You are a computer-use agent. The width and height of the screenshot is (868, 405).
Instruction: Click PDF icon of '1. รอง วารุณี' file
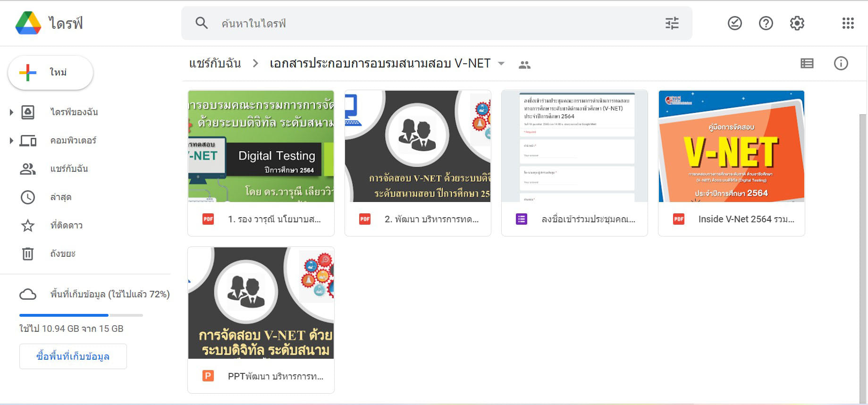click(x=208, y=219)
